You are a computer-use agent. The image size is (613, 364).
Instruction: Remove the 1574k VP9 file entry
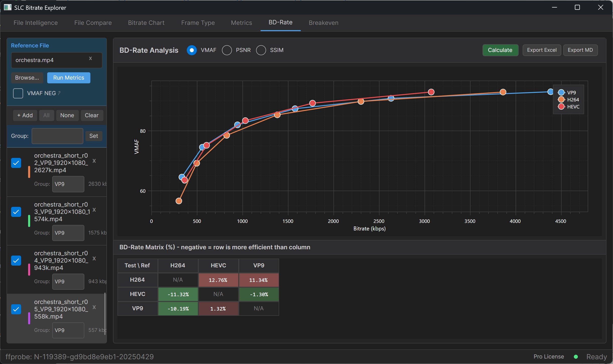pyautogui.click(x=94, y=210)
